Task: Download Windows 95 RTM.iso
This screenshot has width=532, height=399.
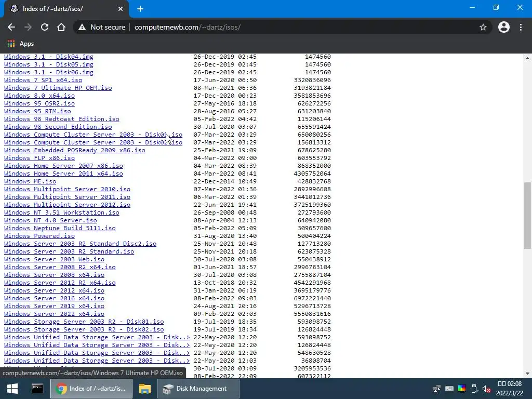Action: click(x=37, y=111)
